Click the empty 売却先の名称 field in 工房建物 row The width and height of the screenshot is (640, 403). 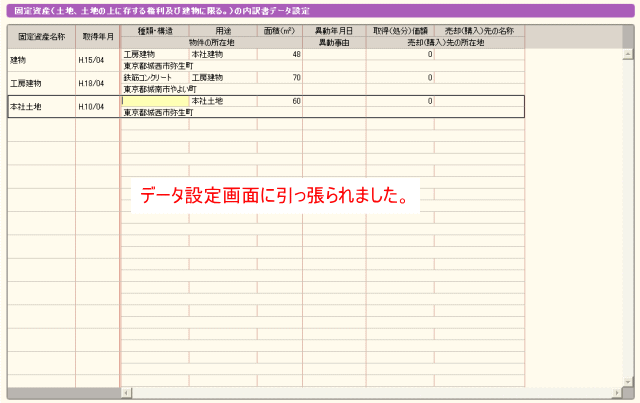coord(480,78)
